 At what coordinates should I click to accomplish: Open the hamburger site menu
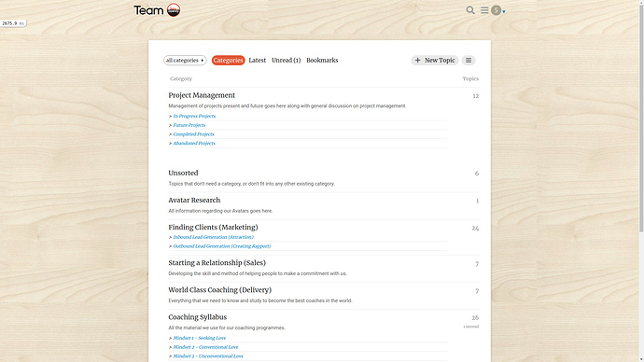(x=484, y=10)
